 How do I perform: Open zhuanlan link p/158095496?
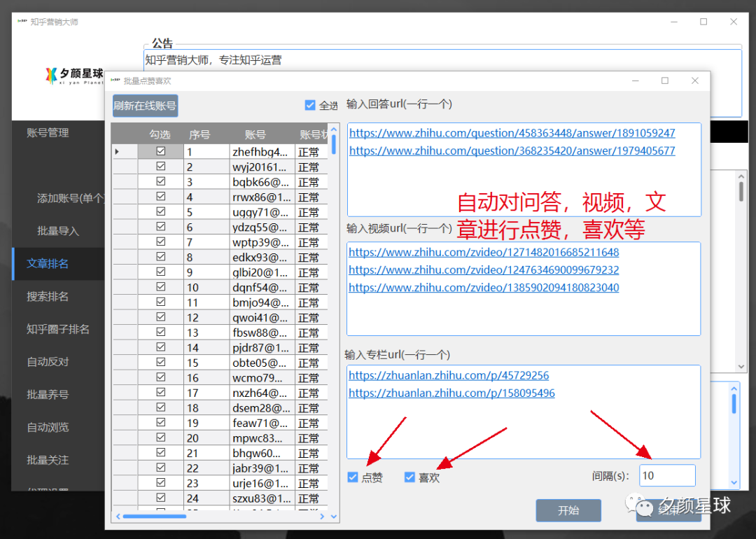pos(451,393)
